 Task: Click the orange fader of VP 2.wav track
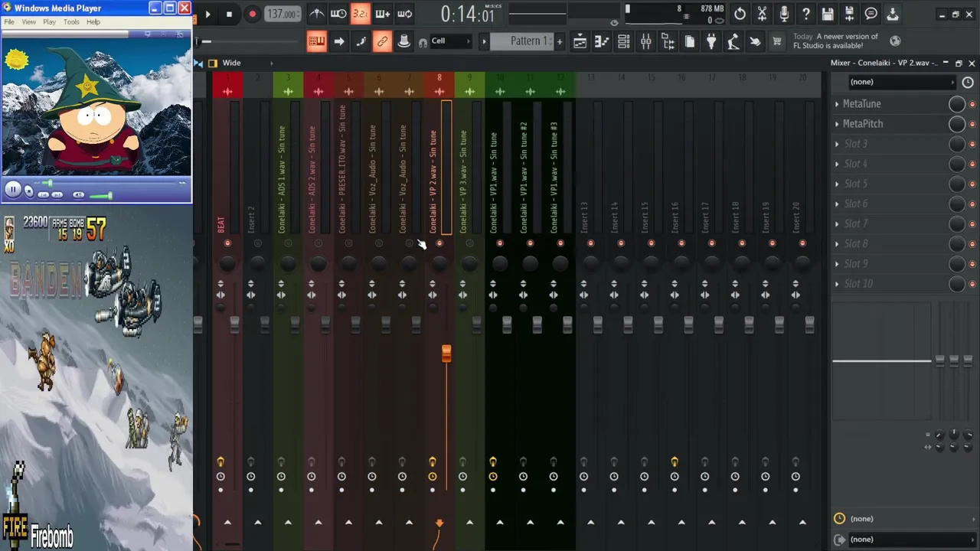point(446,353)
